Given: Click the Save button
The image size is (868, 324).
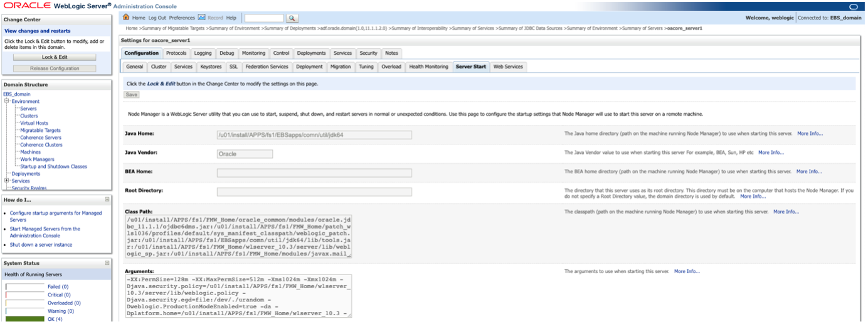Looking at the screenshot, I should (x=132, y=95).
